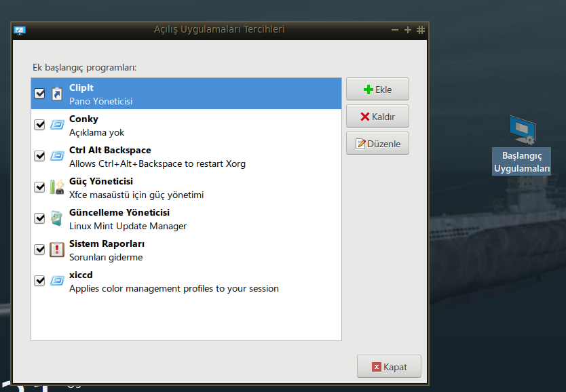Click the Güncelleme Yöneticisi shield icon
The height and width of the screenshot is (392, 566).
57,218
